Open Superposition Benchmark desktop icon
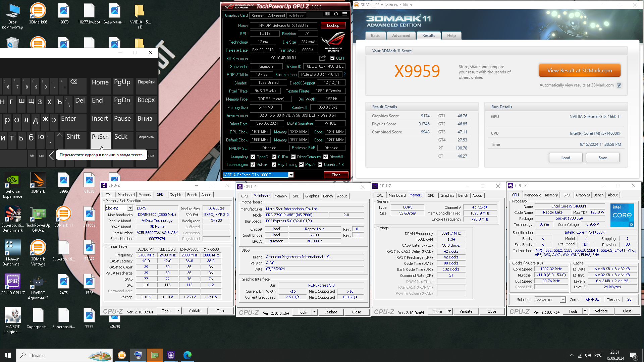The image size is (644, 362). tap(12, 219)
